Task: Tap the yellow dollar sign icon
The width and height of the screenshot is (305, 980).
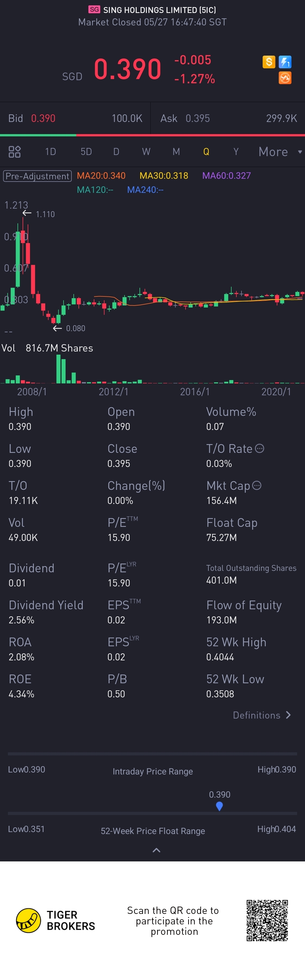Action: pos(269,62)
